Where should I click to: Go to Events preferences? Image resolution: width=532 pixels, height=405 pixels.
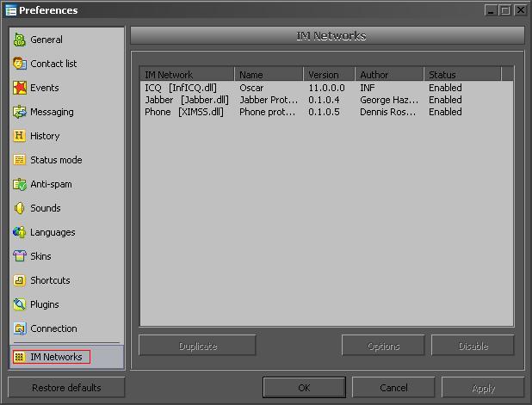(67, 88)
